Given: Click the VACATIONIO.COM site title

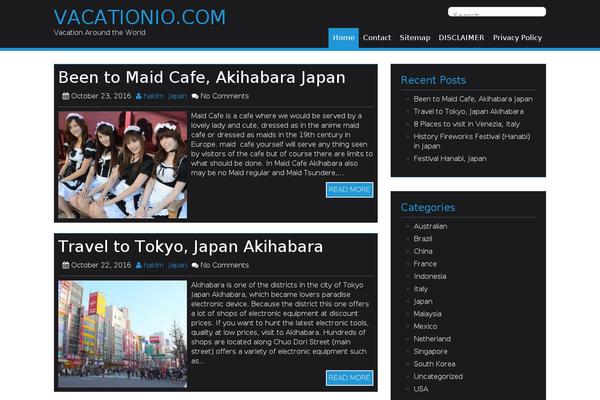Looking at the screenshot, I should tap(140, 18).
